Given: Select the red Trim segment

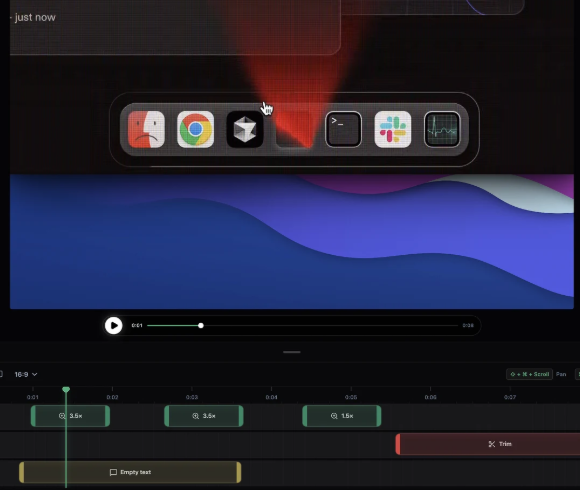Looking at the screenshot, I should pos(488,444).
